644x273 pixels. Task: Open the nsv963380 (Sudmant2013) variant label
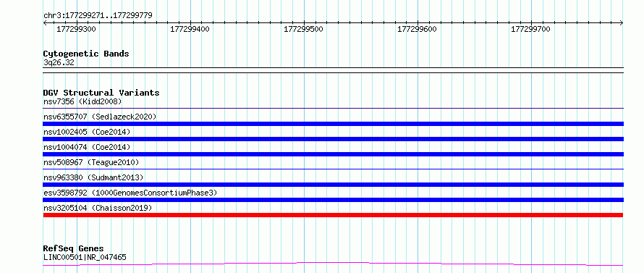tap(93, 177)
